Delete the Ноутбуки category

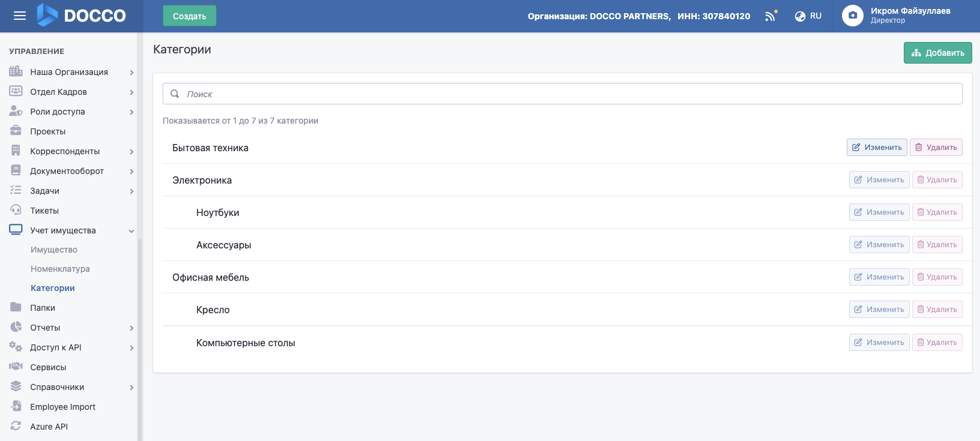(x=937, y=212)
